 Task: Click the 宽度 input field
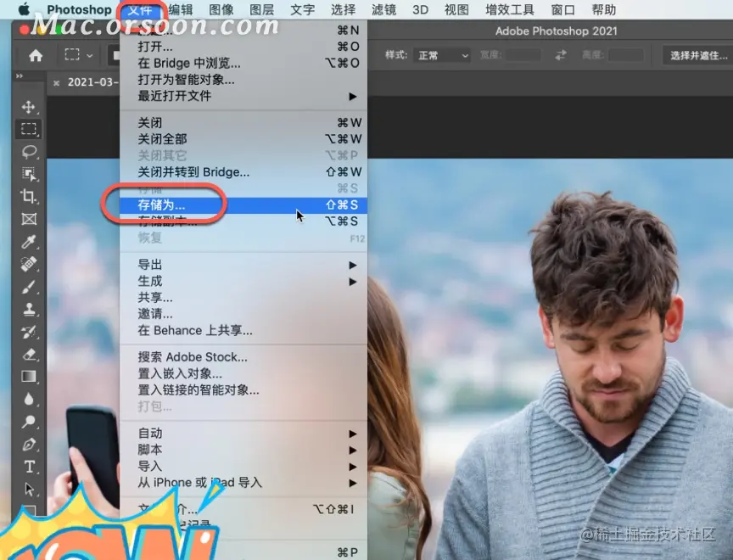pyautogui.click(x=523, y=55)
